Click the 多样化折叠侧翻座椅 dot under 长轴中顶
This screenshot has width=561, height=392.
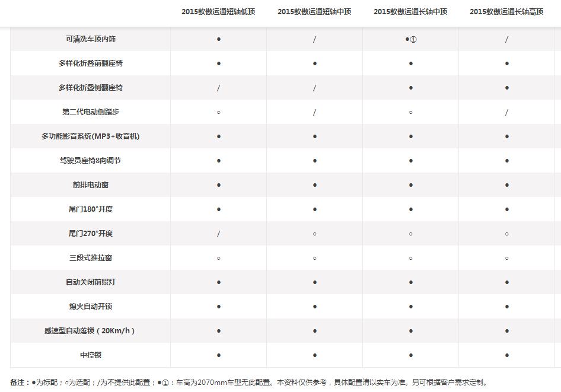pos(411,88)
